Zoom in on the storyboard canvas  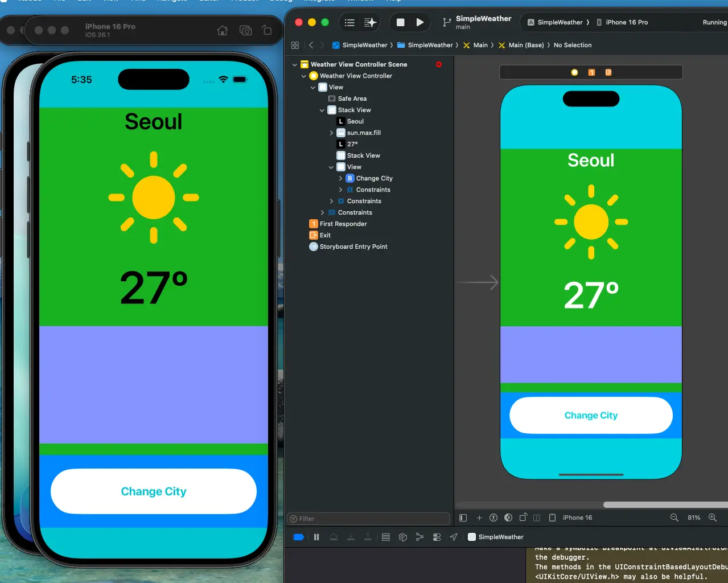[712, 518]
